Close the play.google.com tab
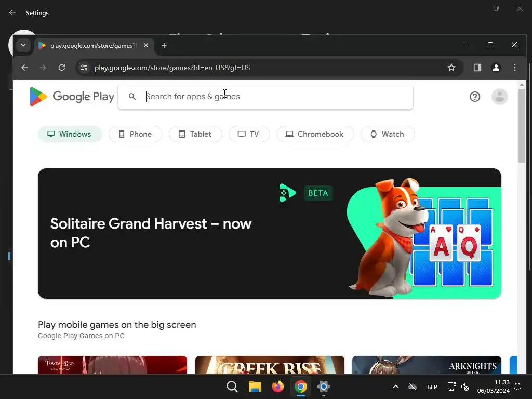 pyautogui.click(x=146, y=45)
